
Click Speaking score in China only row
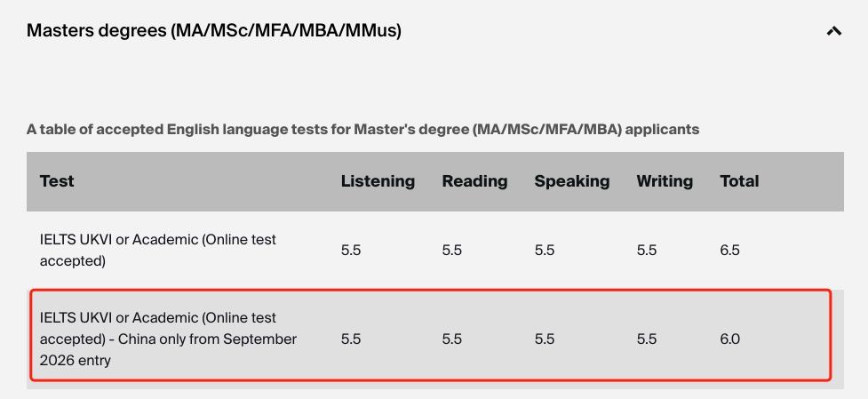[545, 339]
